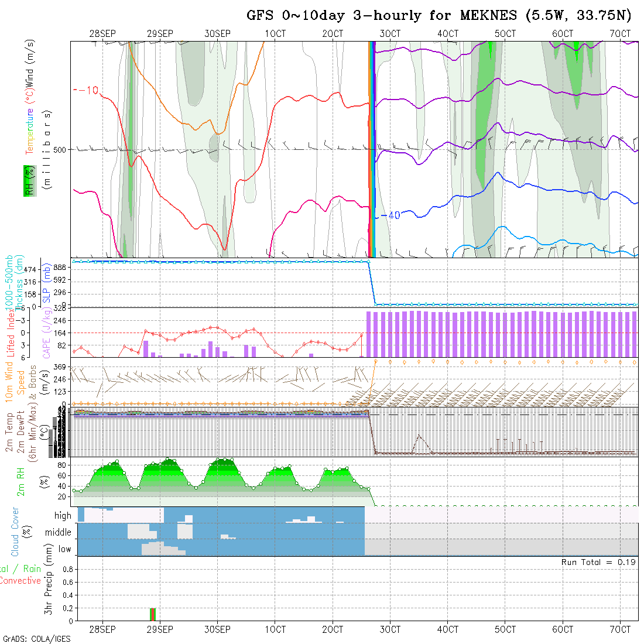
Task: Click the -10 temperature contour label
Action: (x=87, y=90)
